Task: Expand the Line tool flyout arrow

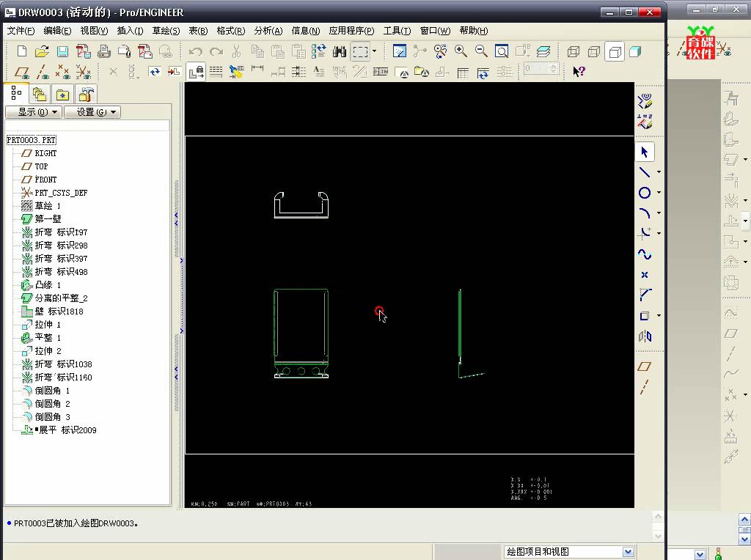Action: point(659,172)
